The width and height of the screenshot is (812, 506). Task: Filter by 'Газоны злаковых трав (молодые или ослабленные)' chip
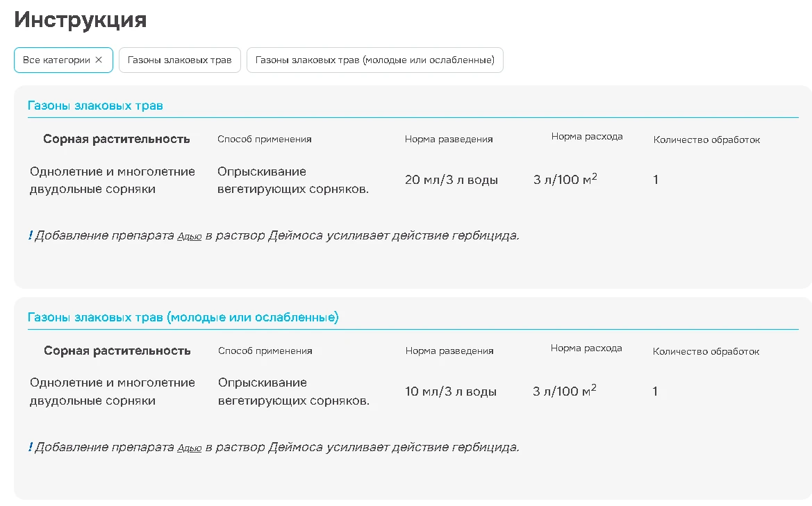coord(374,60)
